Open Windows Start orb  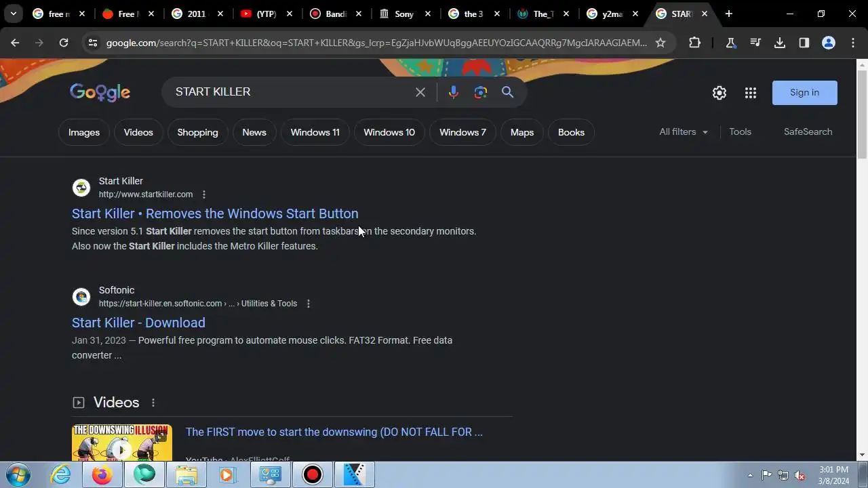point(18,474)
